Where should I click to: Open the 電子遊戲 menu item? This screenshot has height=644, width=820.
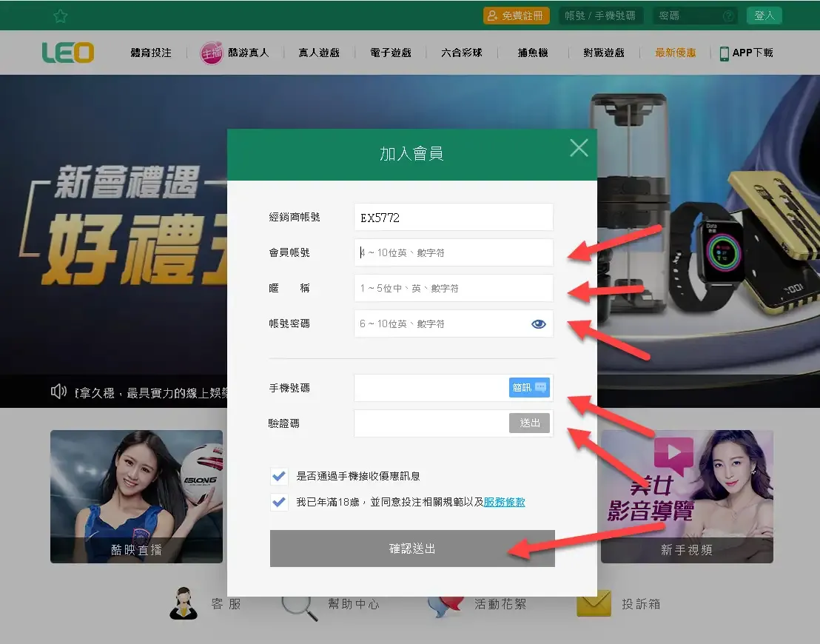391,53
